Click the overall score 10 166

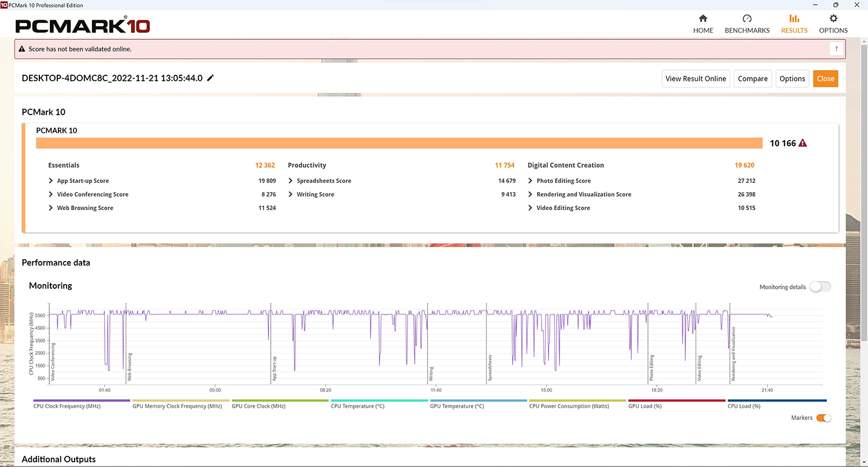click(783, 144)
